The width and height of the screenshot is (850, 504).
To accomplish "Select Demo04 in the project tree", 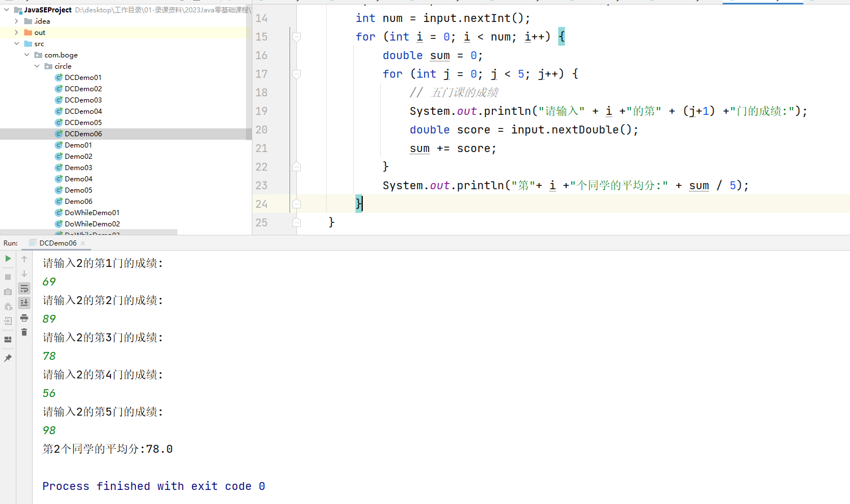I will 78,179.
